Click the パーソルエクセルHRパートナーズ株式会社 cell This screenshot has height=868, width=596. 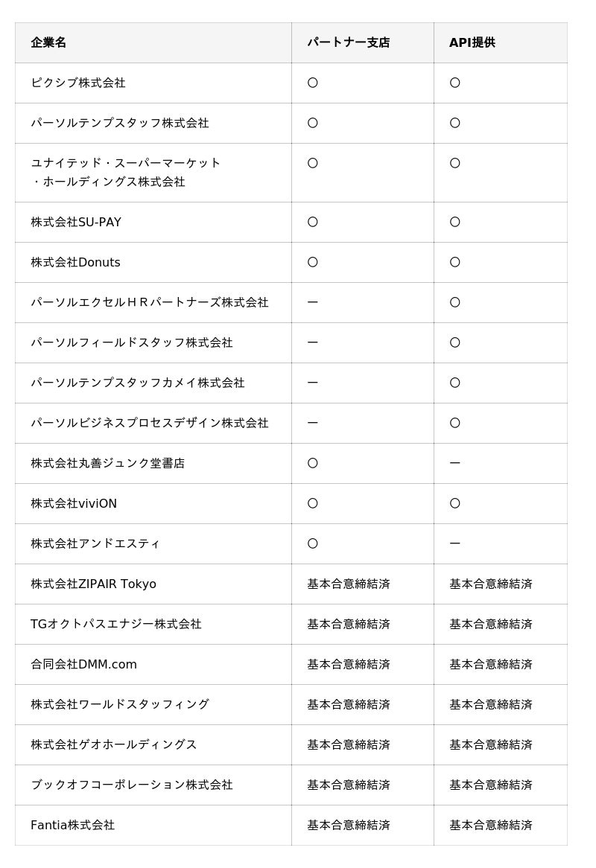(x=149, y=302)
